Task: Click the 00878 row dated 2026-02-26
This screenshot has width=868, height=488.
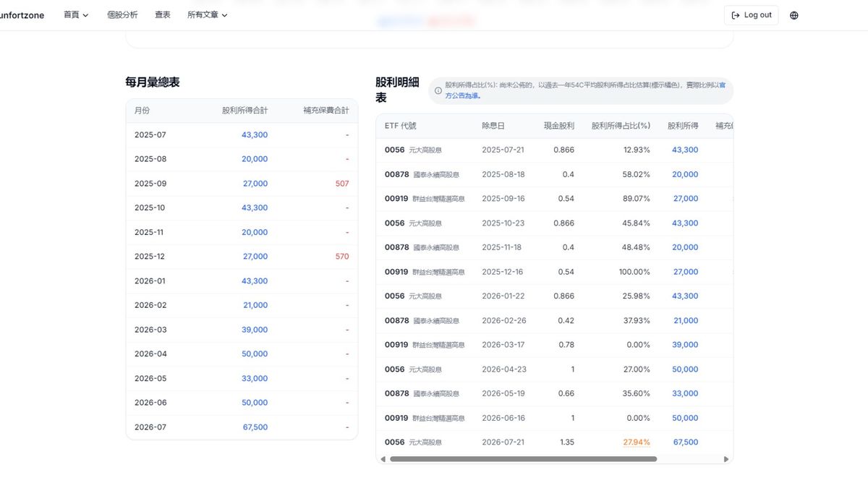Action: click(x=554, y=320)
